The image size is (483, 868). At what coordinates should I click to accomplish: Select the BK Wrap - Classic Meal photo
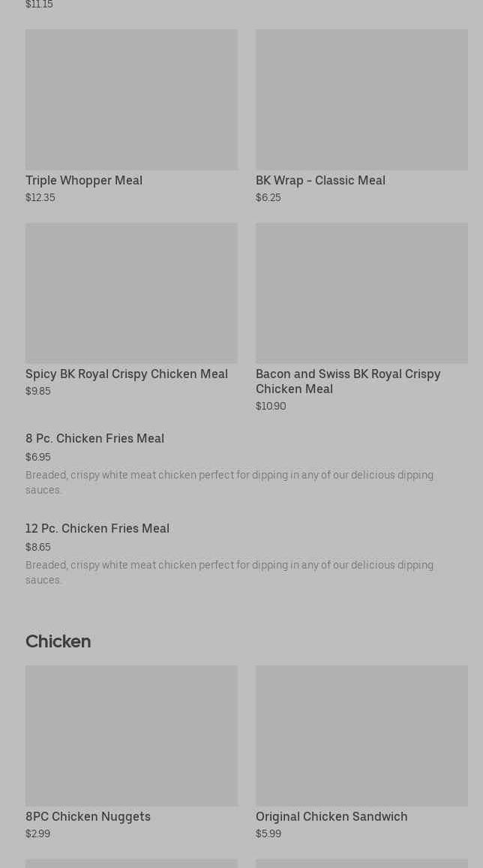coord(361,100)
